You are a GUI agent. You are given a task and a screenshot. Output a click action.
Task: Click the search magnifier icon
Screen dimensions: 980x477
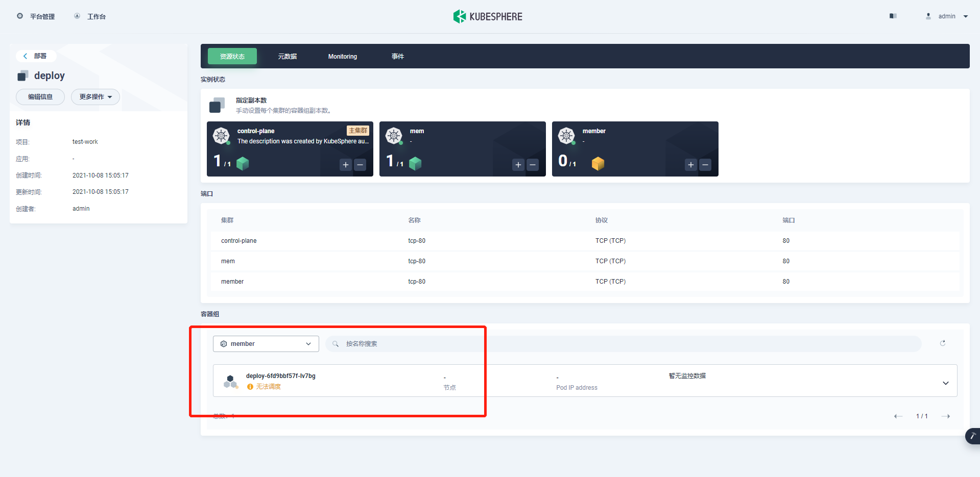[x=336, y=344]
